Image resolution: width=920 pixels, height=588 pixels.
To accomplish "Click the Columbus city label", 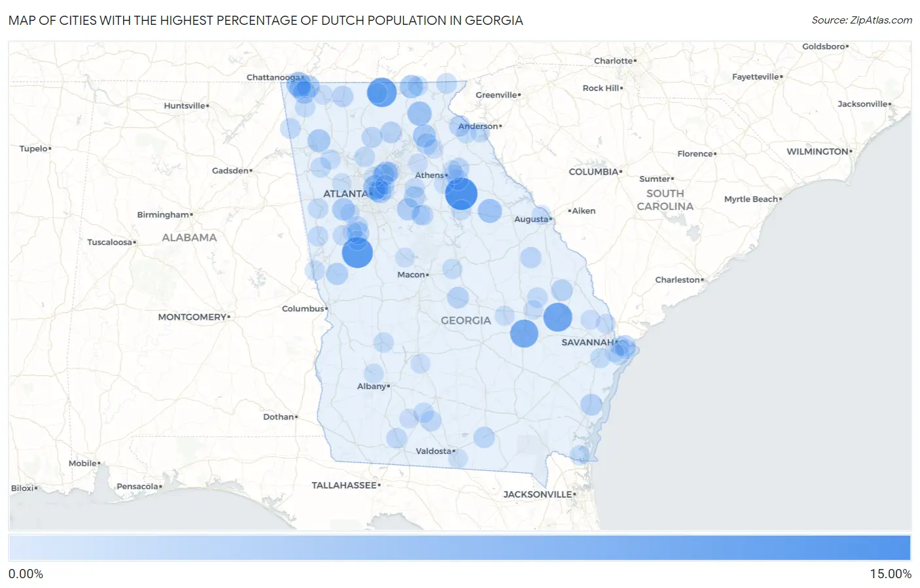I will click(303, 309).
